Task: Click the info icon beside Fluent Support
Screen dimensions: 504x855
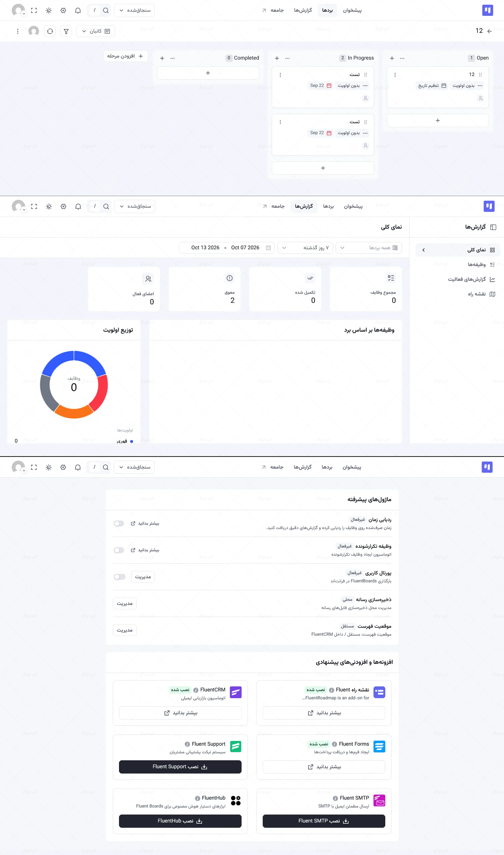Action: 187,744
